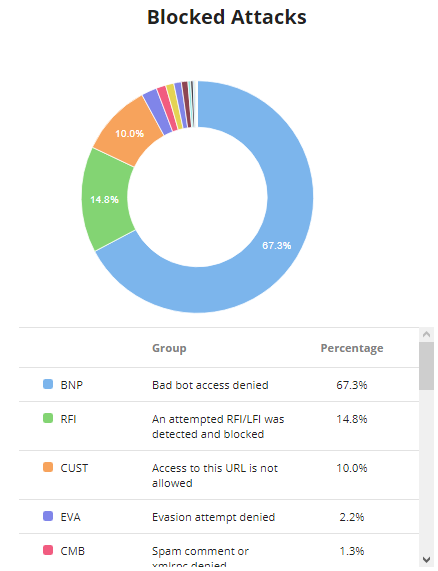Click the scrollbar up arrow

pyautogui.click(x=426, y=334)
